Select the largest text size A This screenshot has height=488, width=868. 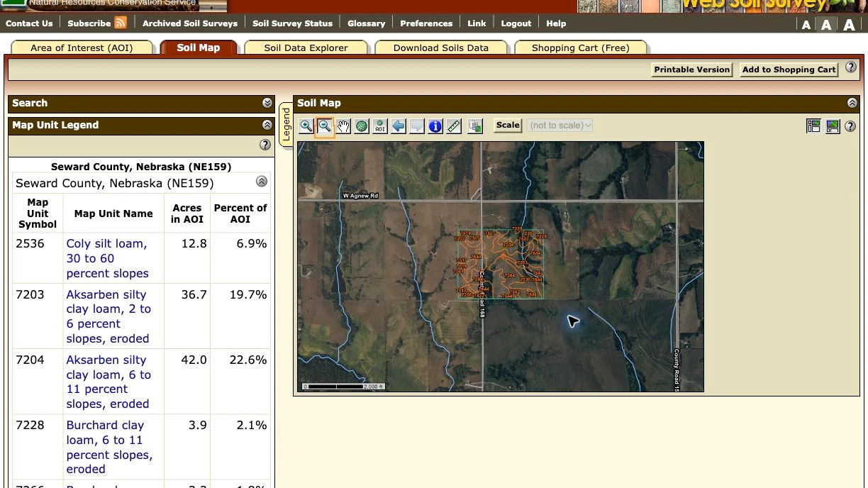pyautogui.click(x=850, y=25)
